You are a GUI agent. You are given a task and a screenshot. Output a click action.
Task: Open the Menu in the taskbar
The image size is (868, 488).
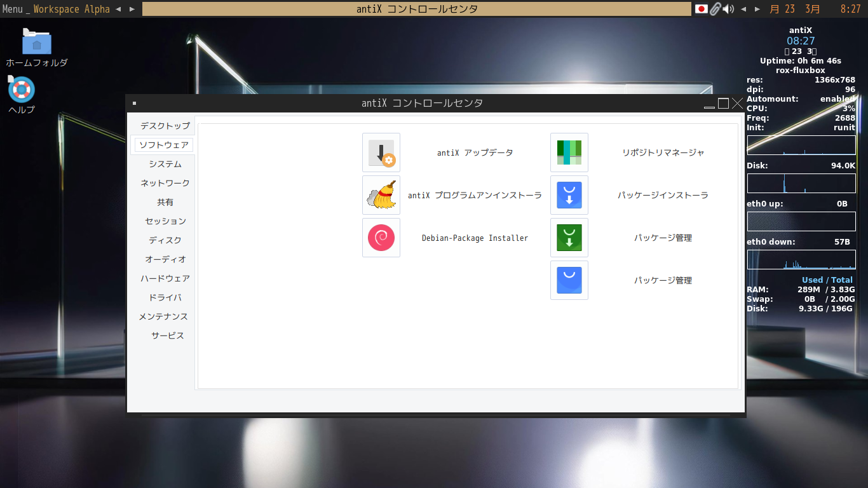(x=13, y=9)
